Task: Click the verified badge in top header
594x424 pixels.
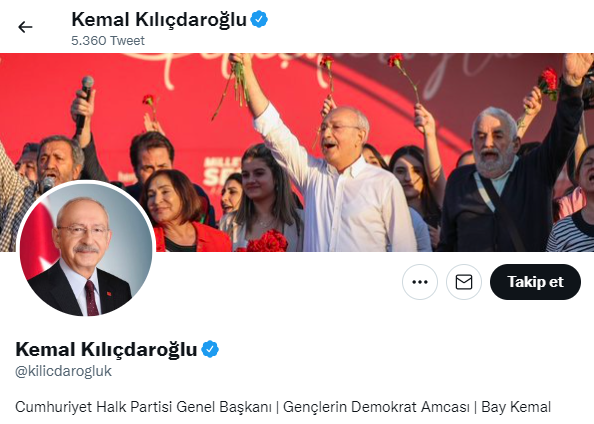Action: [259, 19]
